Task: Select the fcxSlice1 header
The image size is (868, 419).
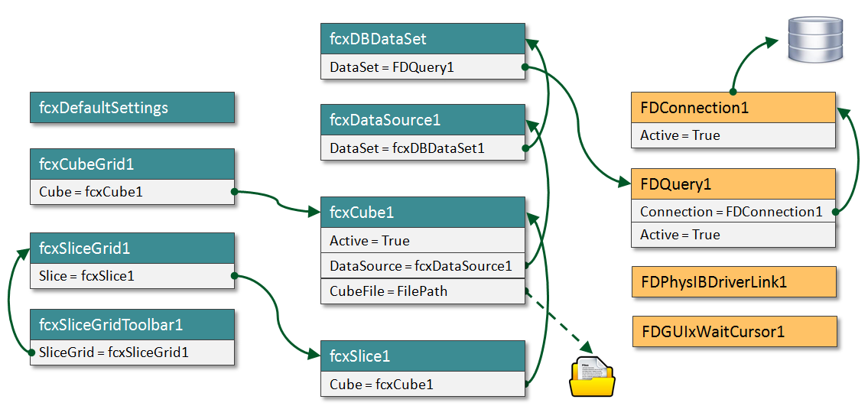Action: [x=423, y=356]
